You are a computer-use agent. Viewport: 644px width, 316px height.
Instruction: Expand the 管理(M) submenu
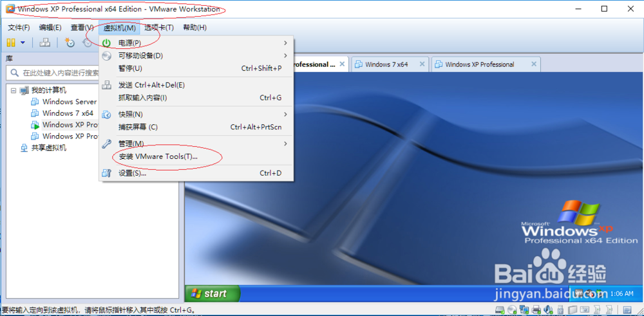tap(196, 144)
